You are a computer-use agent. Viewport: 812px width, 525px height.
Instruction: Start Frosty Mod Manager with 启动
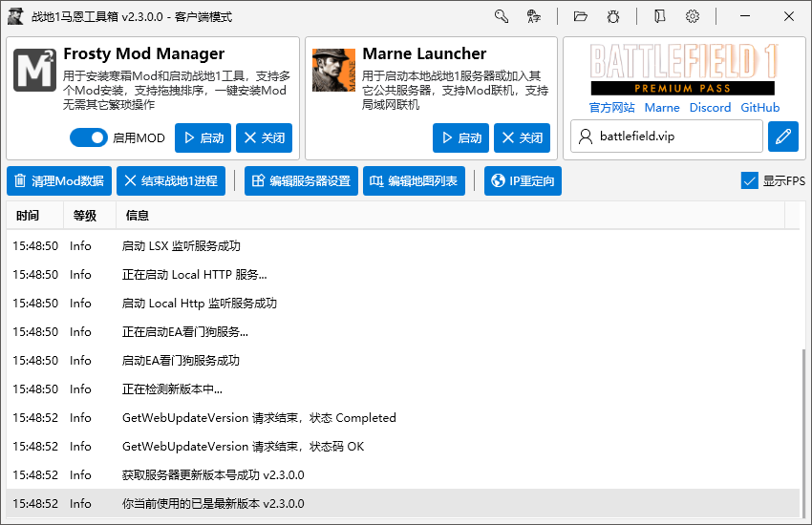(203, 138)
